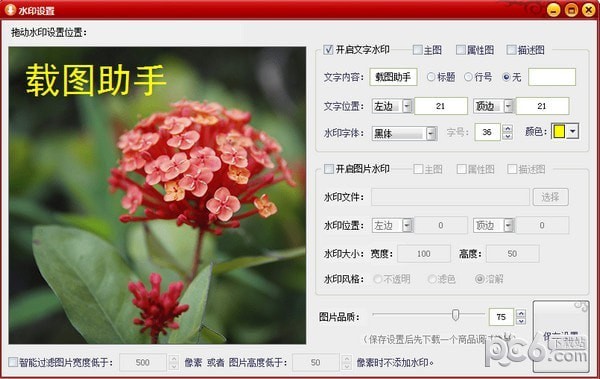Click the 保存设置 button
Viewport: 600px width, 379px height.
[x=561, y=336]
